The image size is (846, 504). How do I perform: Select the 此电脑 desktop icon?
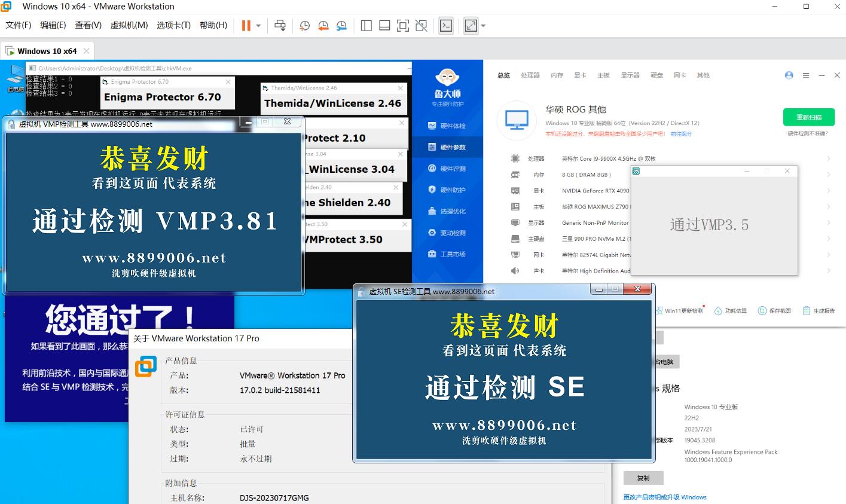coord(15,78)
